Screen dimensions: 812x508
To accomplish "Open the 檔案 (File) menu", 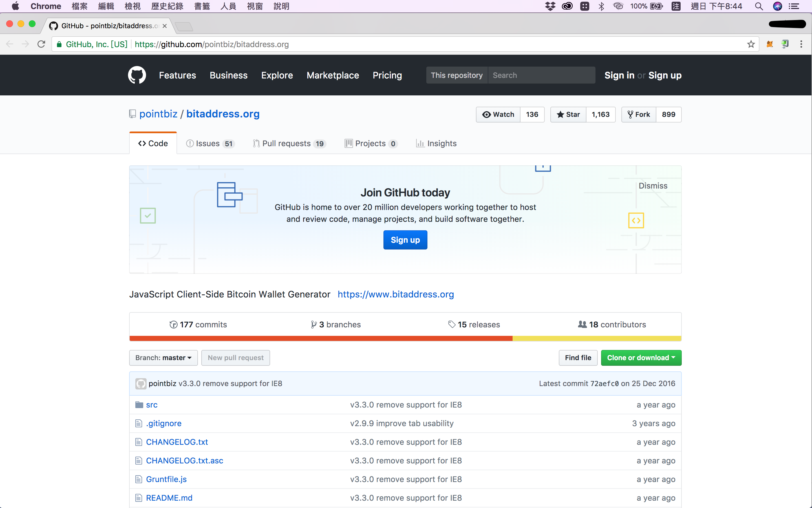I will tap(79, 6).
